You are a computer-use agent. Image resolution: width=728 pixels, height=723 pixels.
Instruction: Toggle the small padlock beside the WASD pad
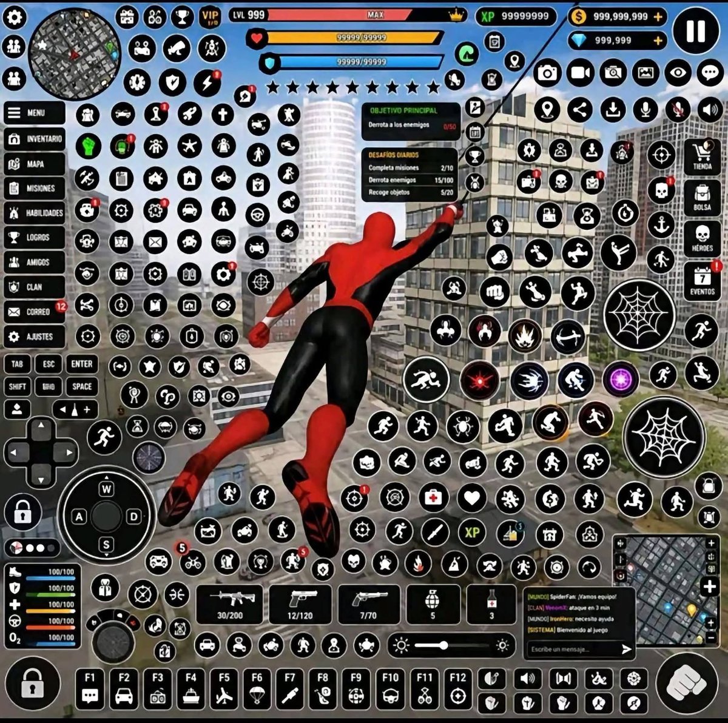(x=23, y=513)
